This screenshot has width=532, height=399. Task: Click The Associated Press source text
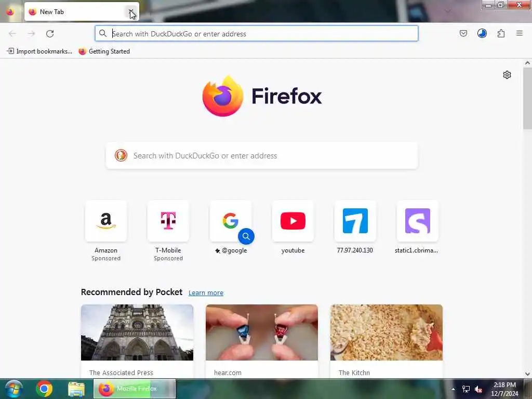click(121, 373)
